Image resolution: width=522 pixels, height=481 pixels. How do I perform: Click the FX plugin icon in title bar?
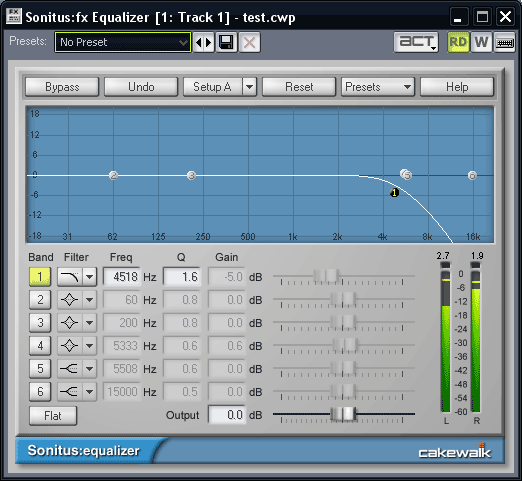[x=14, y=16]
